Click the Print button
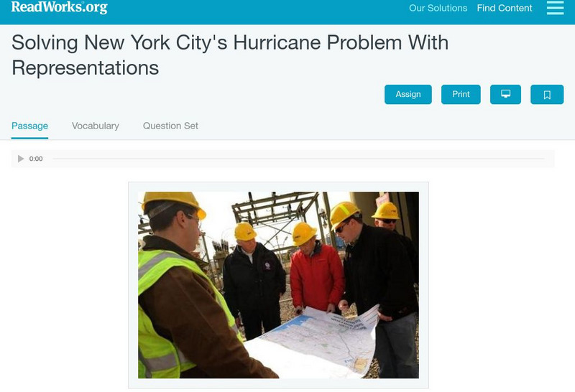Viewport: 575px width, 392px height. click(461, 95)
